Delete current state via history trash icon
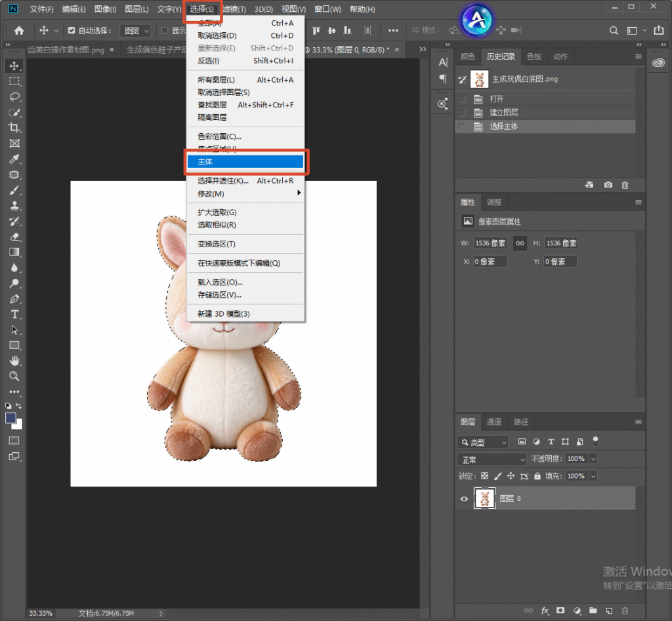 point(625,185)
